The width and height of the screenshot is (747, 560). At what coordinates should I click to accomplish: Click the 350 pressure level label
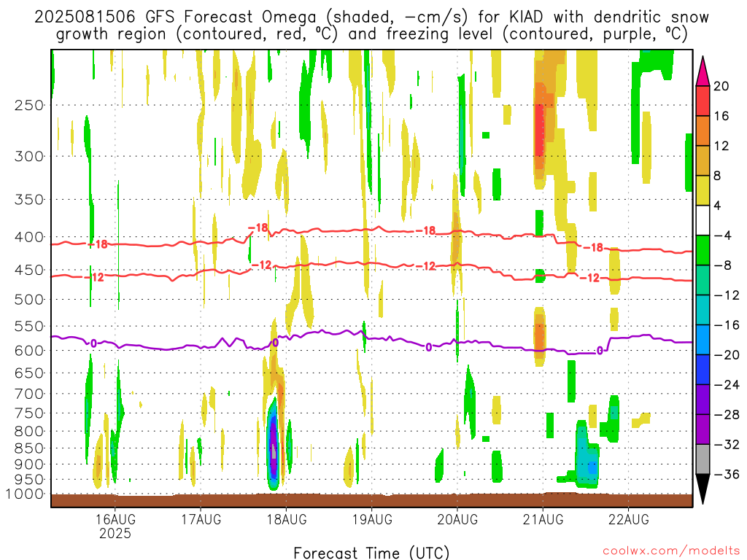coord(29,200)
